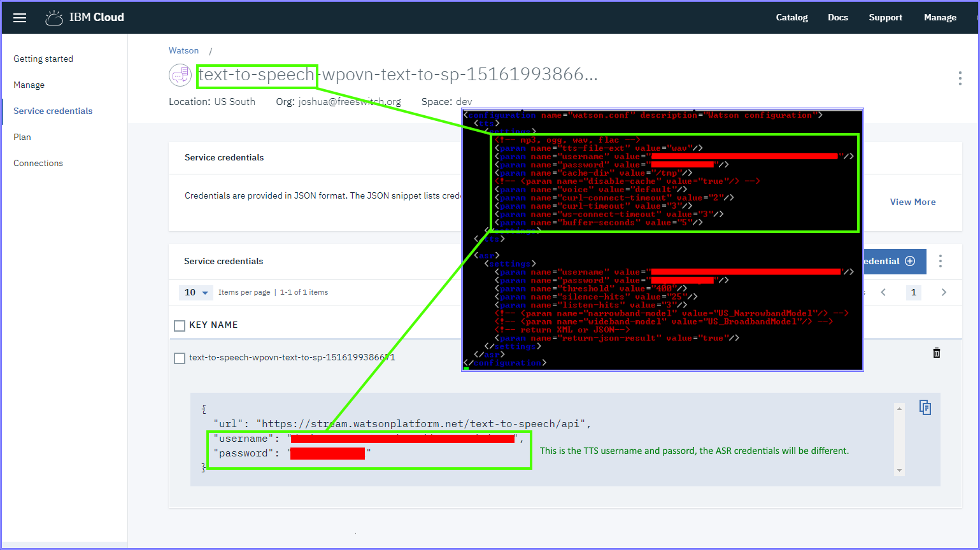
Task: Select Plan in the sidebar
Action: coord(22,137)
